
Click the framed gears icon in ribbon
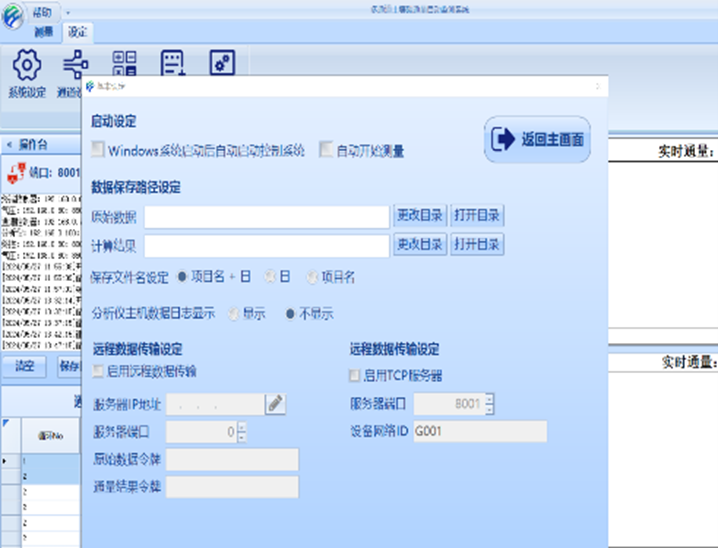(222, 63)
